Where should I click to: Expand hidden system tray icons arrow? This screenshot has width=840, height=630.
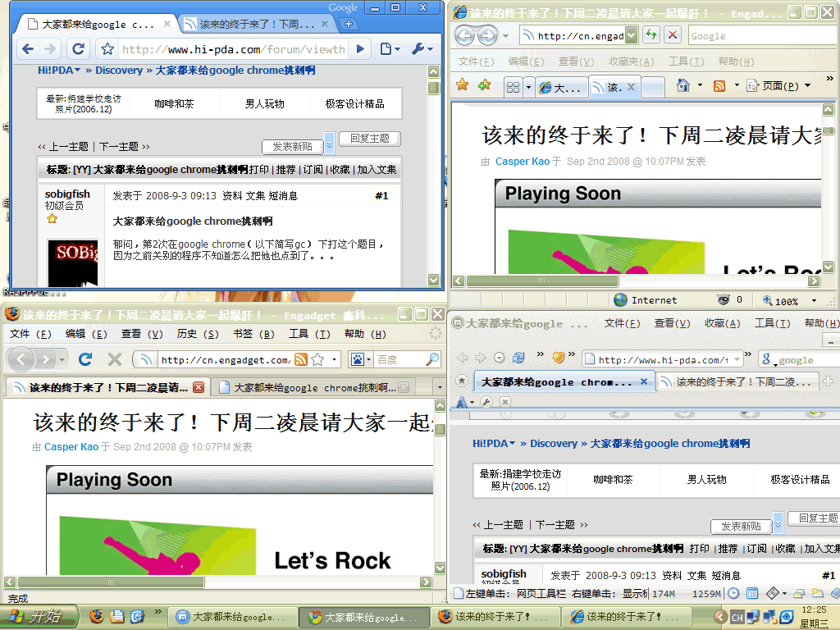point(721,617)
